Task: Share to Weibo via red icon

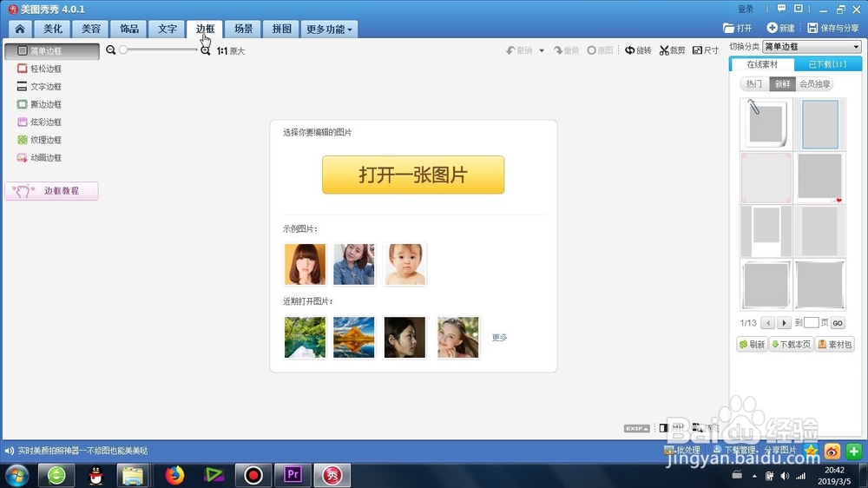Action: click(832, 452)
